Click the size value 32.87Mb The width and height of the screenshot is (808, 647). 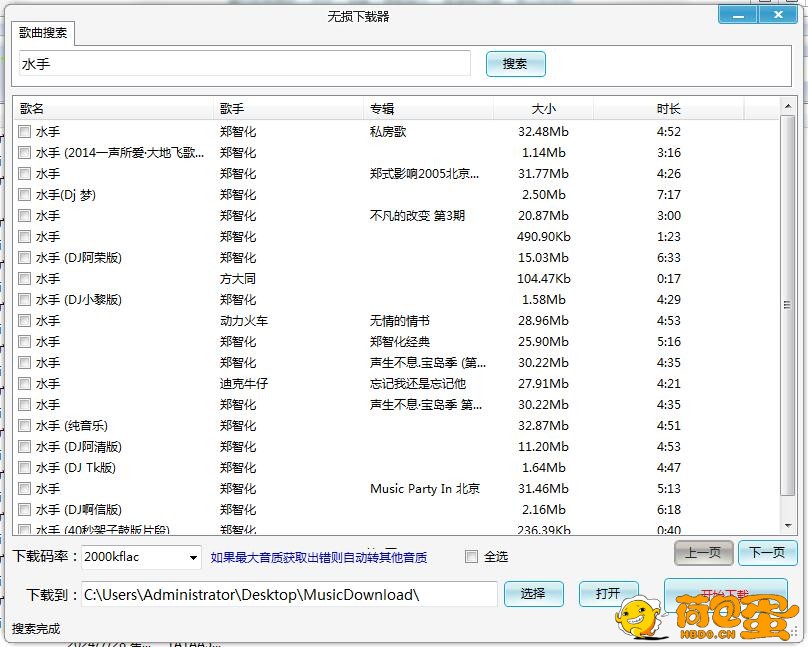coord(544,425)
